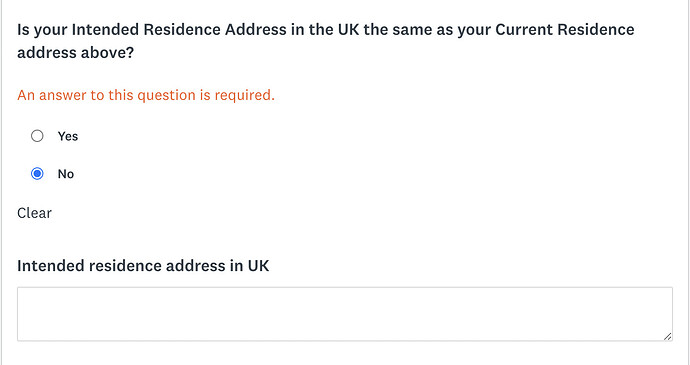This screenshot has height=365, width=690.
Task: Focus the Intended residence address text area
Action: pyautogui.click(x=345, y=314)
